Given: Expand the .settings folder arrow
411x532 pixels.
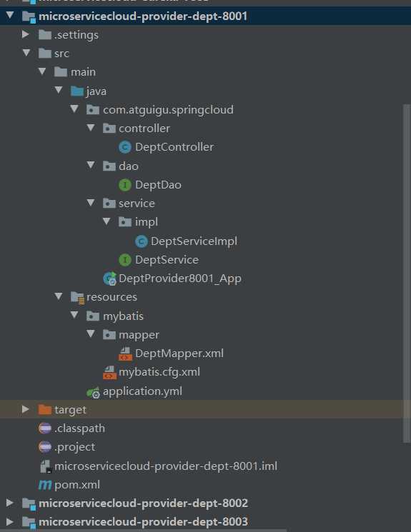Looking at the screenshot, I should tap(26, 34).
